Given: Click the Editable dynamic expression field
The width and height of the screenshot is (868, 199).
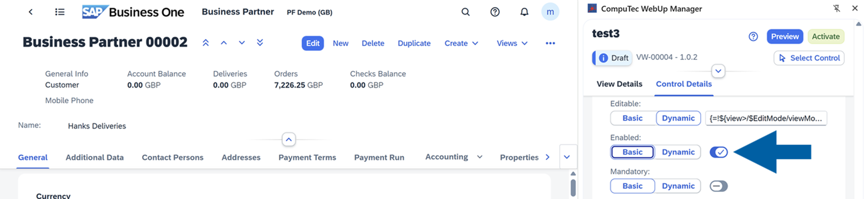Looking at the screenshot, I should pyautogui.click(x=766, y=118).
